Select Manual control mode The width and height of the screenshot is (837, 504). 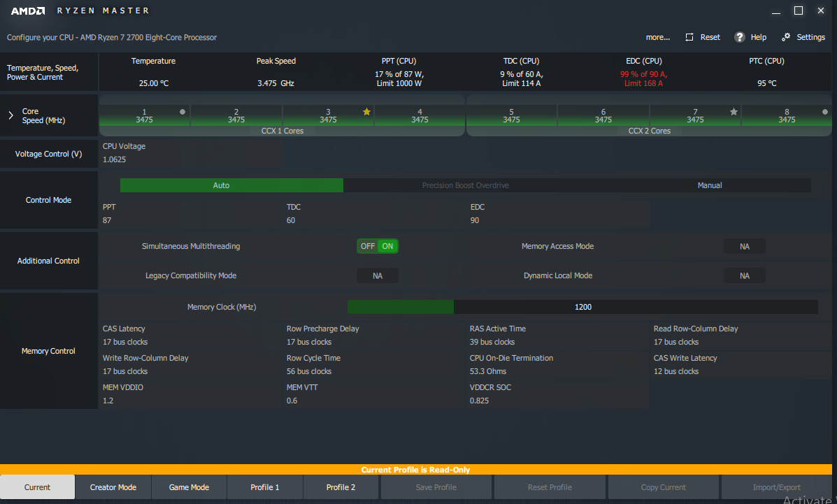coord(710,185)
